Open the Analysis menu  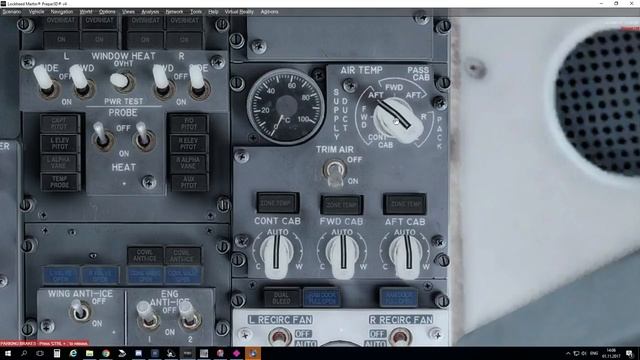[150, 12]
